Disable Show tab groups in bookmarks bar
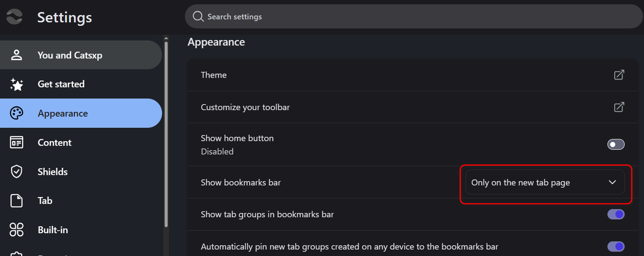The height and width of the screenshot is (256, 644). 616,214
